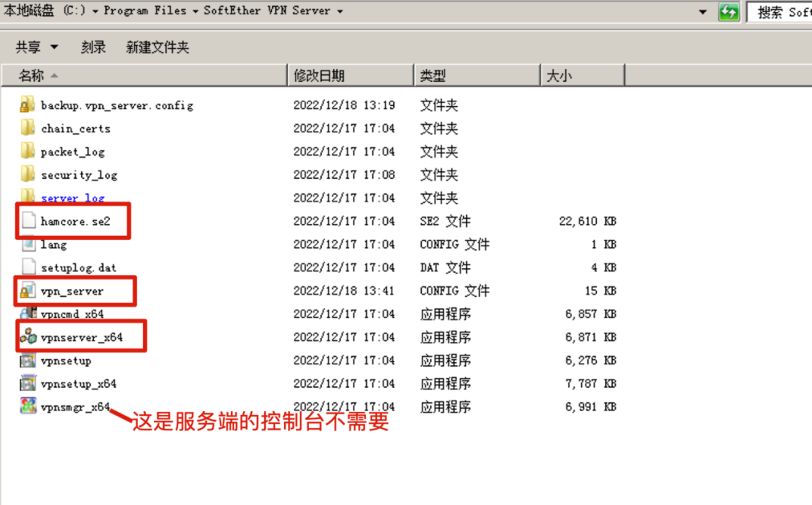Sort by the 大小 column header
Screen dimensions: 812x505
[x=583, y=76]
